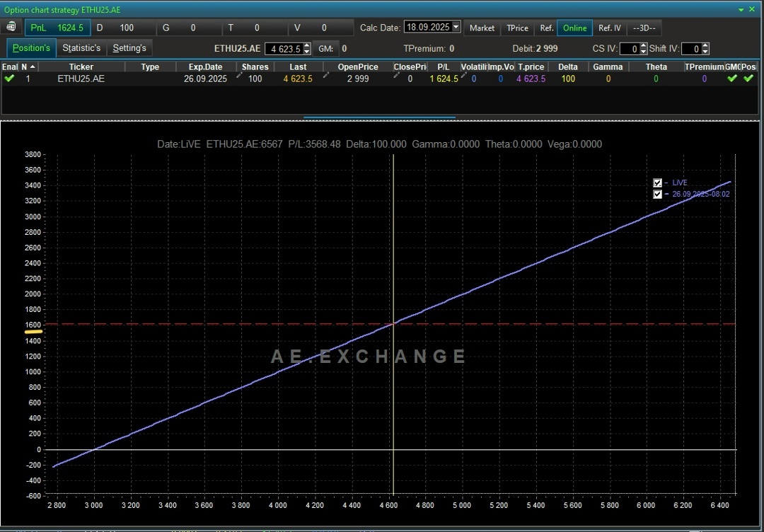The height and width of the screenshot is (532, 764).
Task: Select the Ref. pricing mode
Action: click(x=546, y=28)
